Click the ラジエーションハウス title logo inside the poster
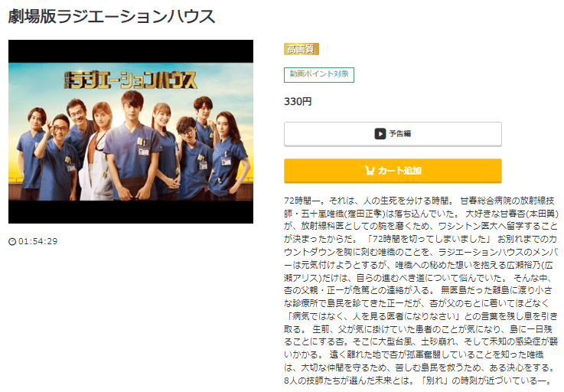The image size is (564, 392). click(130, 80)
